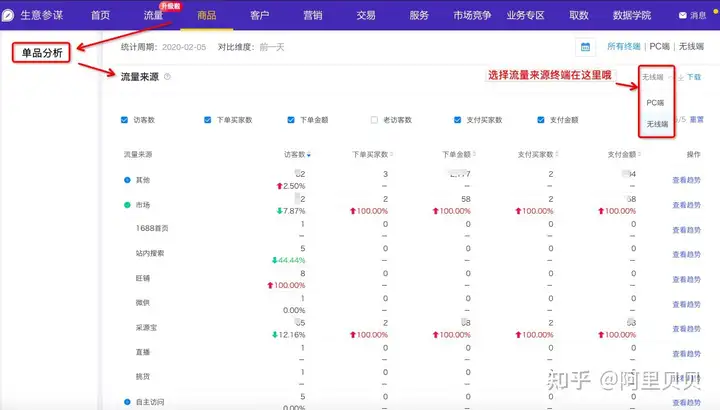This screenshot has width=720, height=410.
Task: View trend for the 其他 row
Action: pyautogui.click(x=686, y=180)
